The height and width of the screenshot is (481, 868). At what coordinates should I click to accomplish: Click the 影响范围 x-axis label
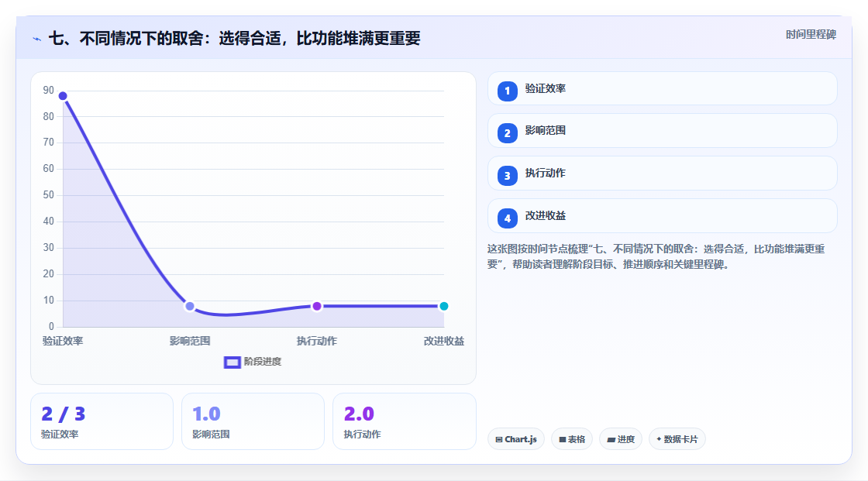coord(190,341)
